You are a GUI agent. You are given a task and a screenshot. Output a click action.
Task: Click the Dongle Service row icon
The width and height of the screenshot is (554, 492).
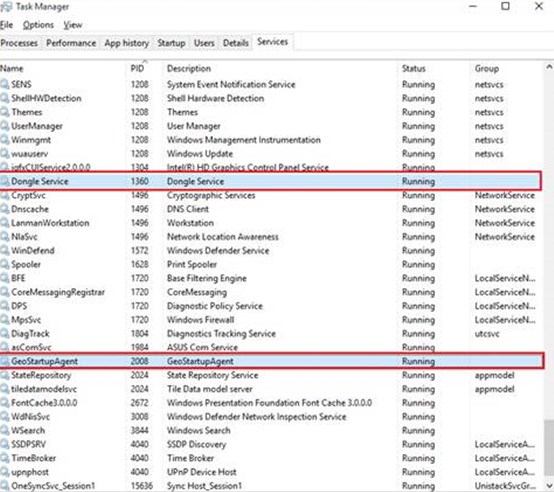pos(5,181)
